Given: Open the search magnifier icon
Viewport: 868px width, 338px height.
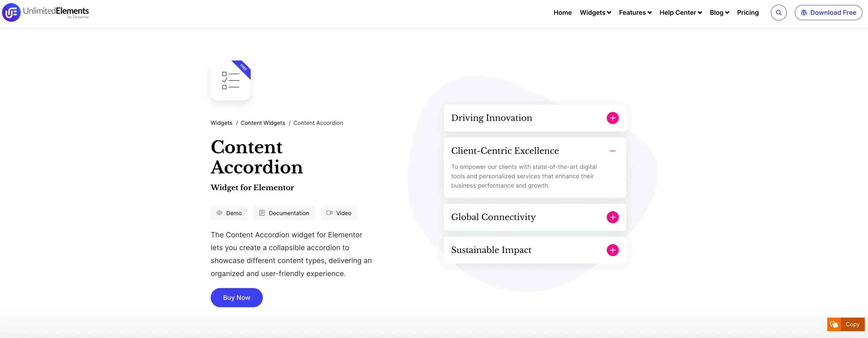Looking at the screenshot, I should [x=778, y=13].
